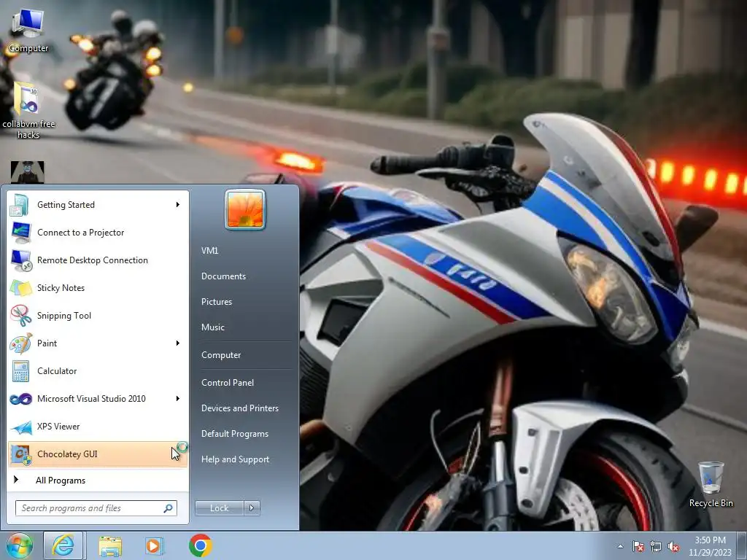Click the Paint palette icon
This screenshot has width=747, height=560.
click(x=20, y=343)
